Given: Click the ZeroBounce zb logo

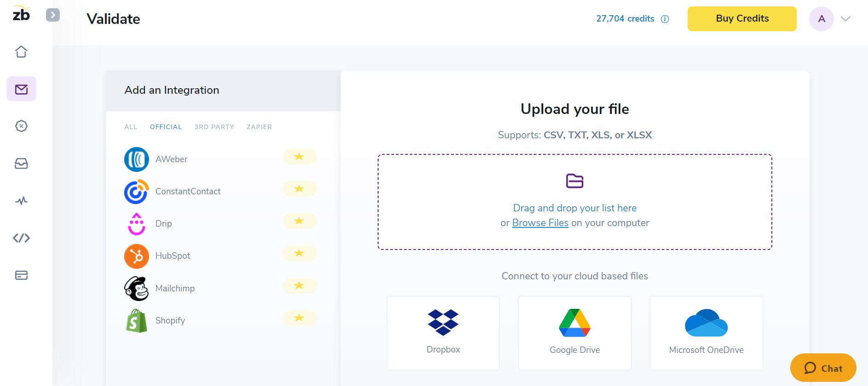Looking at the screenshot, I should (21, 14).
